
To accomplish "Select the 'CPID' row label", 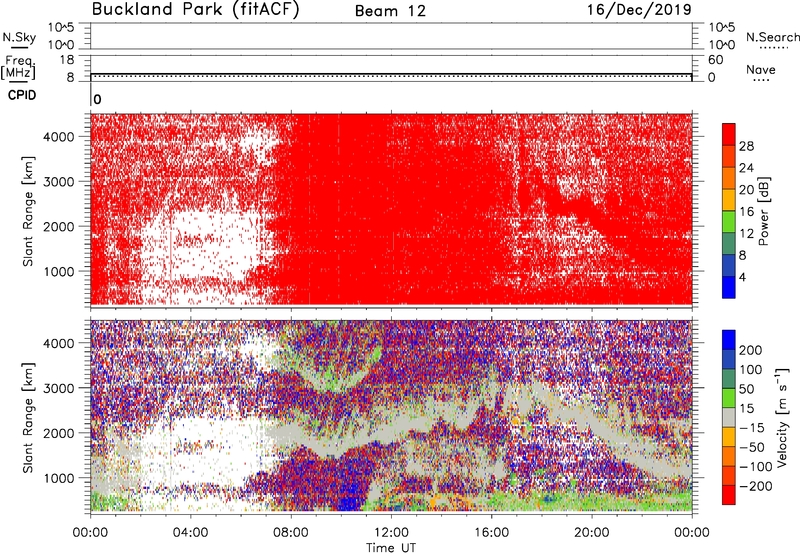I will pos(22,95).
